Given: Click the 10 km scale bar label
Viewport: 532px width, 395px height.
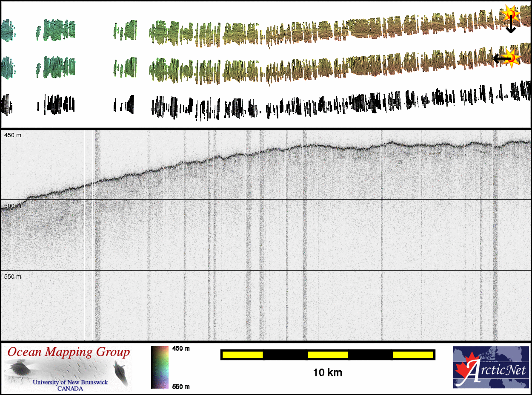Looking at the screenshot, I should [x=327, y=372].
